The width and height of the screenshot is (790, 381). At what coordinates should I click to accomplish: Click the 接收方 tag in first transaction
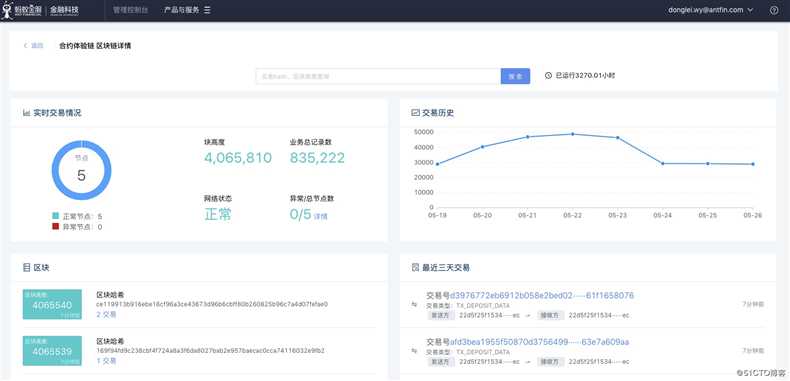tap(550, 315)
